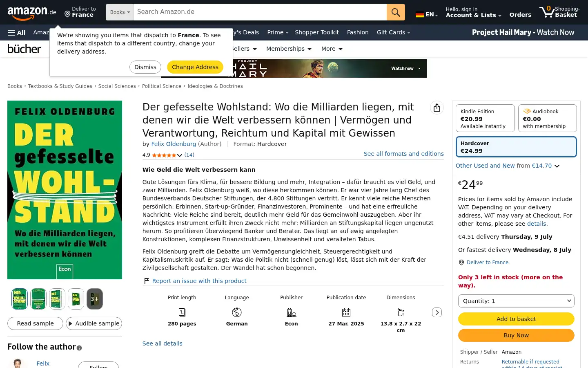The width and height of the screenshot is (588, 368).
Task: Click the bücher logo
Action: pyautogui.click(x=24, y=49)
